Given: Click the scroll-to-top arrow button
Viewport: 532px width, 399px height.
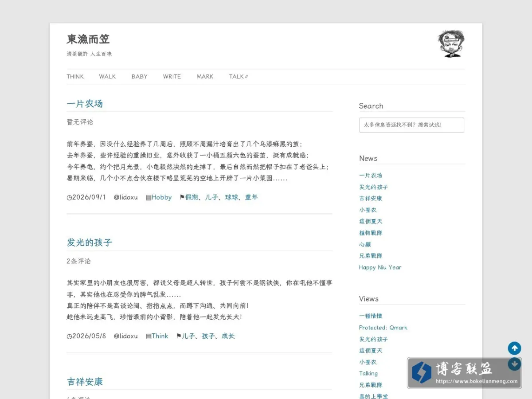Looking at the screenshot, I should [x=514, y=348].
